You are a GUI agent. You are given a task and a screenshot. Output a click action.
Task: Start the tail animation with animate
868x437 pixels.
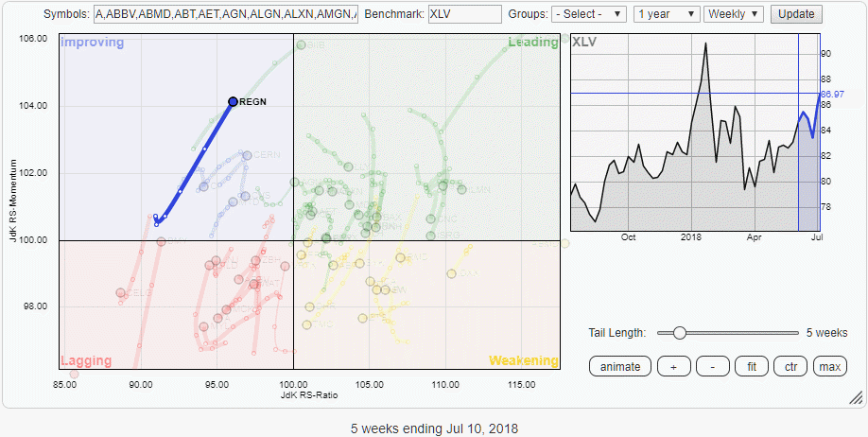620,367
